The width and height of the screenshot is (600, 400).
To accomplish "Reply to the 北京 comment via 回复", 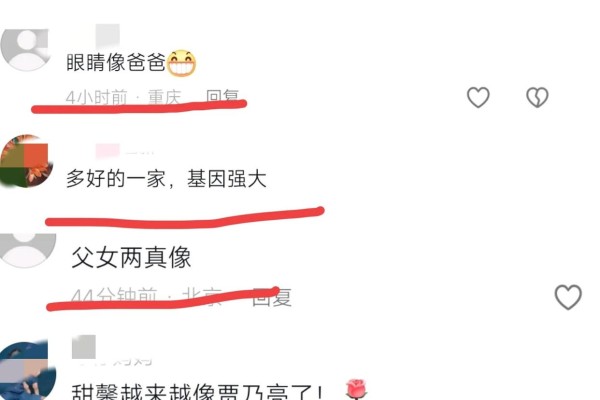I will (272, 297).
